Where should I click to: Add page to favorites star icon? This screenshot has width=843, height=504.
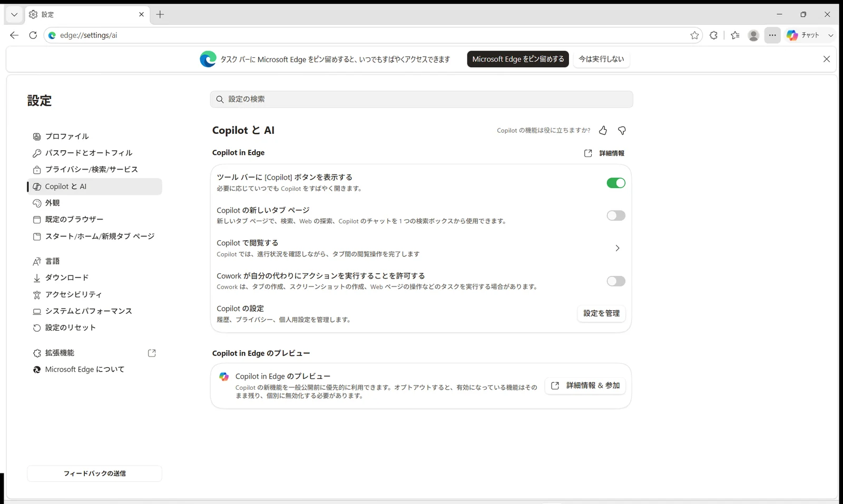pos(694,35)
